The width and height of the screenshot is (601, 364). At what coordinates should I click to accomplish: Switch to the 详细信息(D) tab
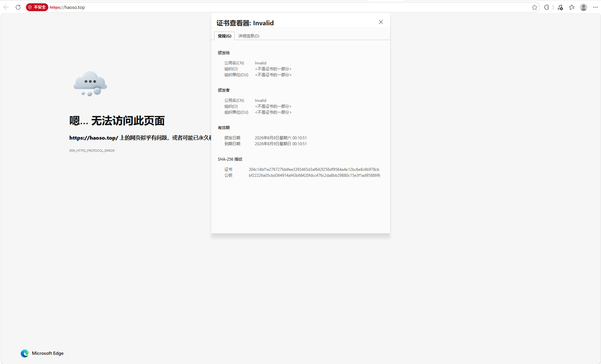click(249, 36)
